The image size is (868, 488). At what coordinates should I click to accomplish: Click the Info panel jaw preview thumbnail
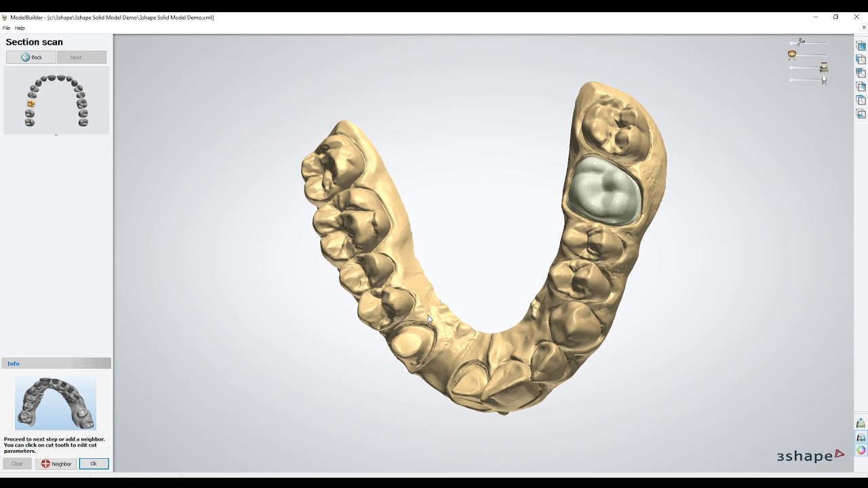pos(56,403)
